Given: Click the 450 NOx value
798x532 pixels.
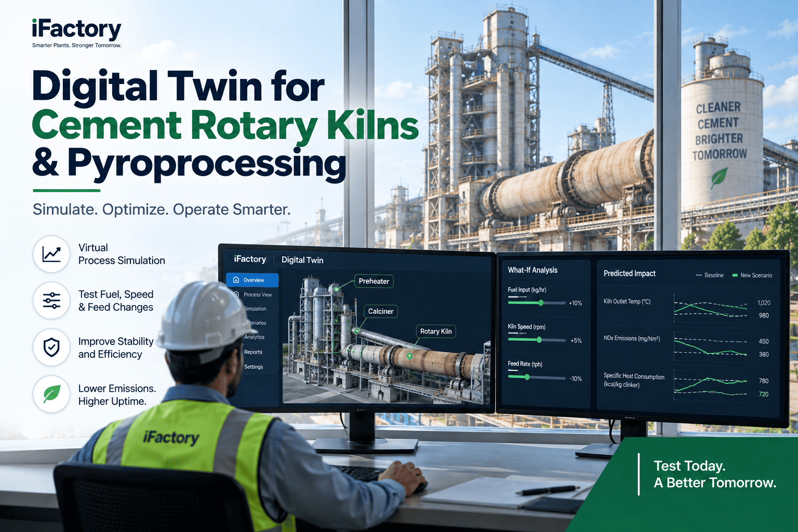Looking at the screenshot, I should pos(764,341).
